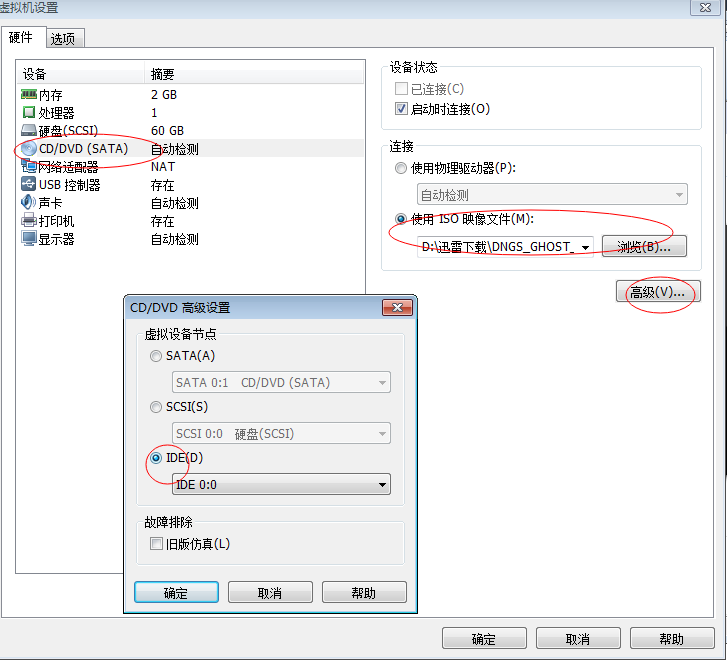
Task: Click 确定 in the 虚拟机设置 window
Action: coord(484,639)
